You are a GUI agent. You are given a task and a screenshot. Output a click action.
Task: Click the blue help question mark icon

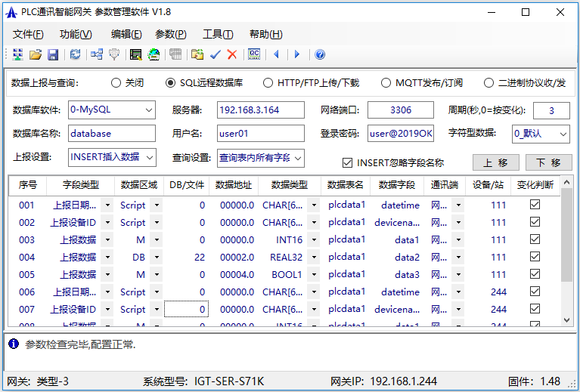pos(320,54)
